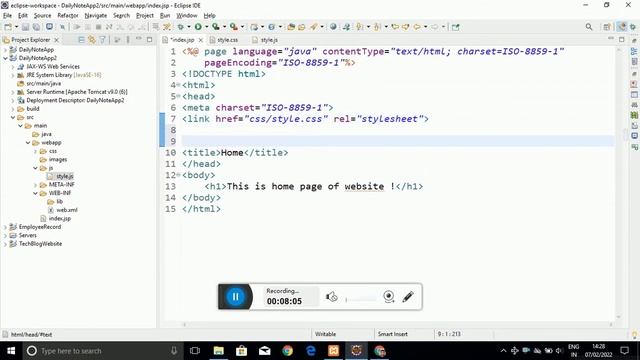Open the File menu
The image size is (640, 360).
point(7,16)
